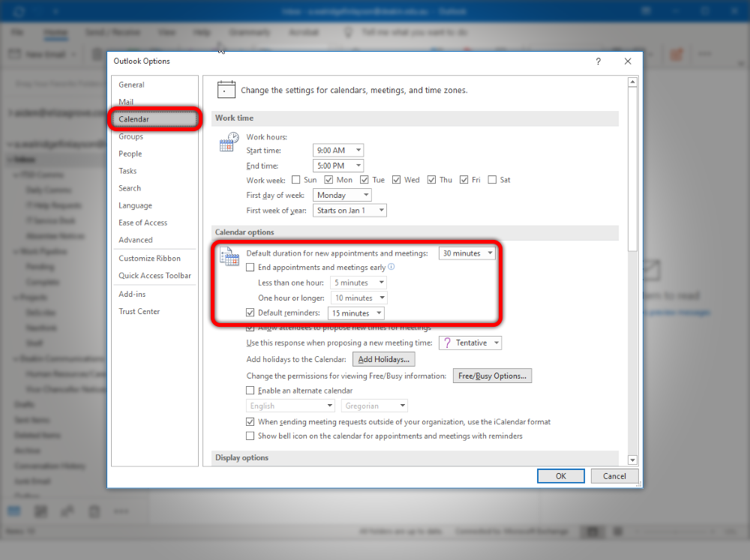Click the Add Holidays button
Image resolution: width=750 pixels, height=560 pixels.
point(383,359)
